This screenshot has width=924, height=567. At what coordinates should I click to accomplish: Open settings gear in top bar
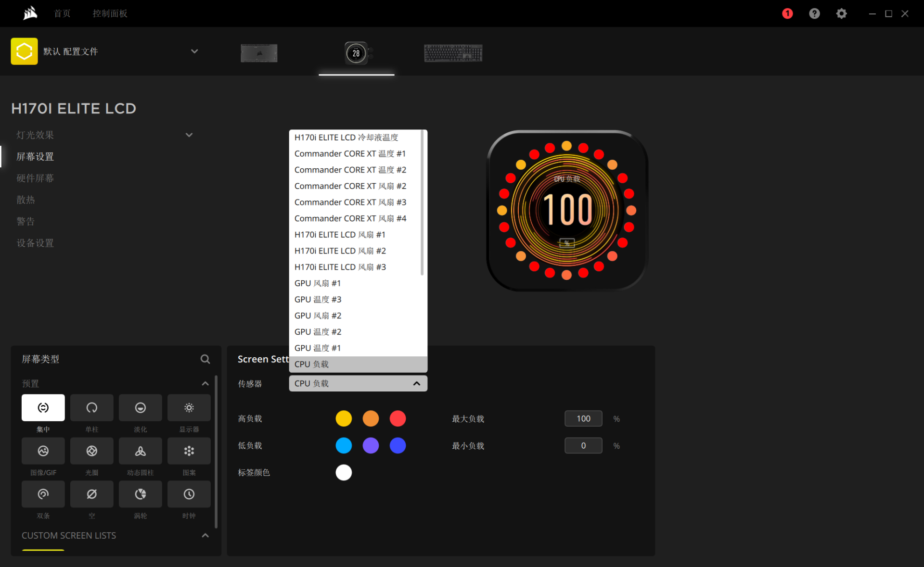pyautogui.click(x=841, y=13)
